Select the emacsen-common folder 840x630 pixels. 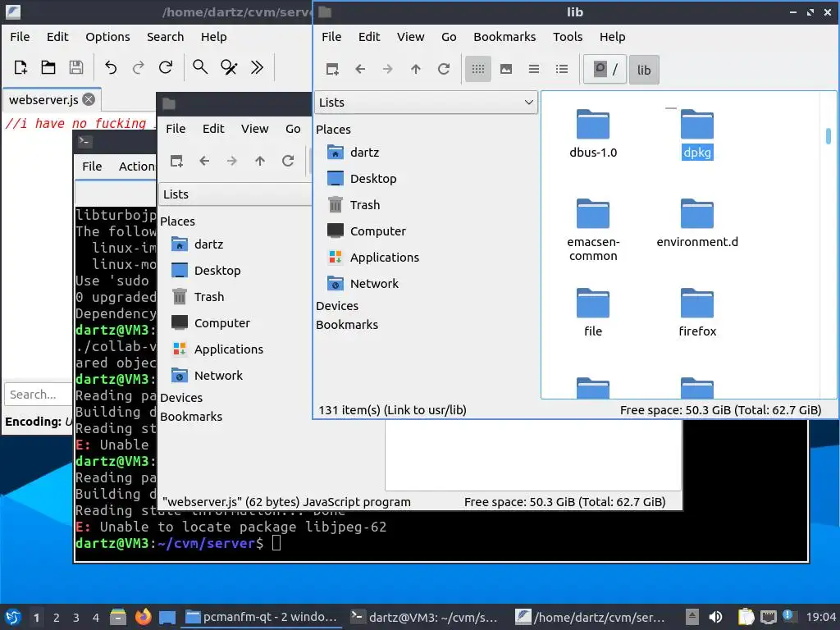point(593,230)
